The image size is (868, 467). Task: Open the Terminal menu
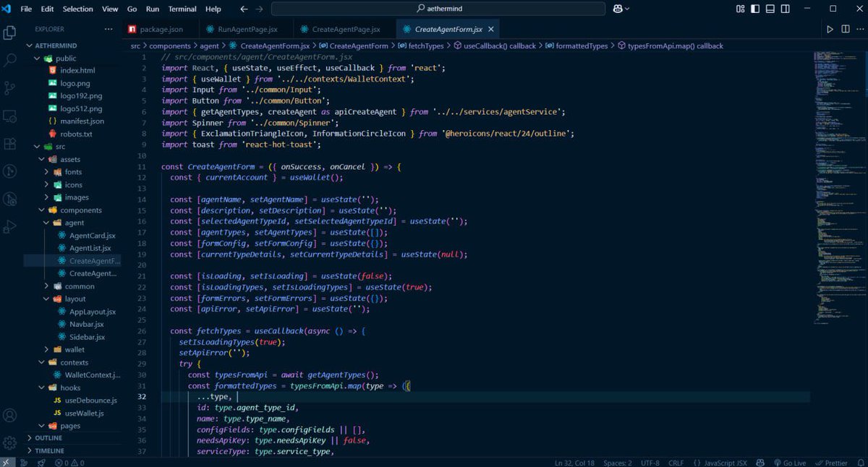(x=182, y=9)
